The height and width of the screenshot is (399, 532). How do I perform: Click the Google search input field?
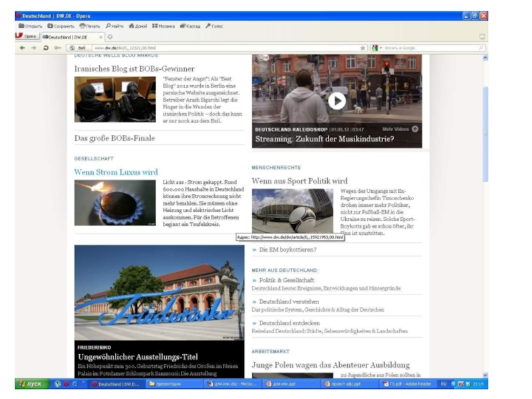pyautogui.click(x=432, y=48)
